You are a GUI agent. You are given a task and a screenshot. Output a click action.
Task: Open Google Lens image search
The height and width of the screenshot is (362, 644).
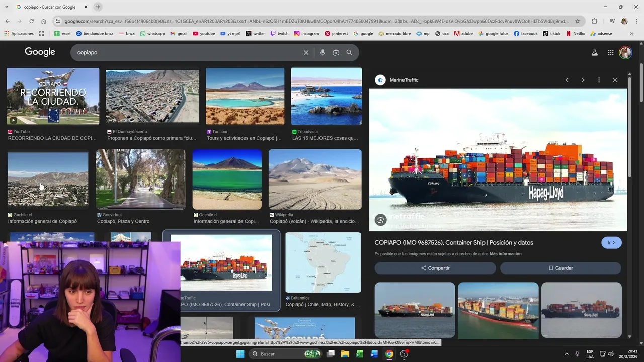(x=336, y=52)
